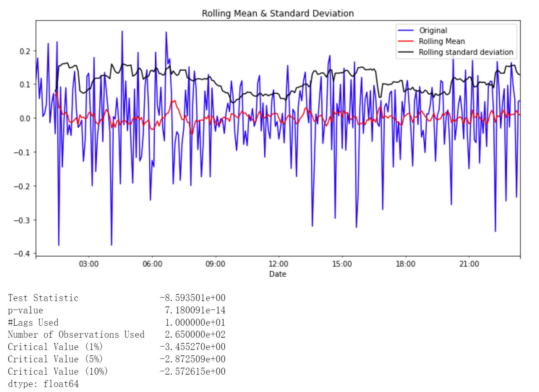
Task: Click the 06:00 x-axis tick label
Action: tap(152, 264)
